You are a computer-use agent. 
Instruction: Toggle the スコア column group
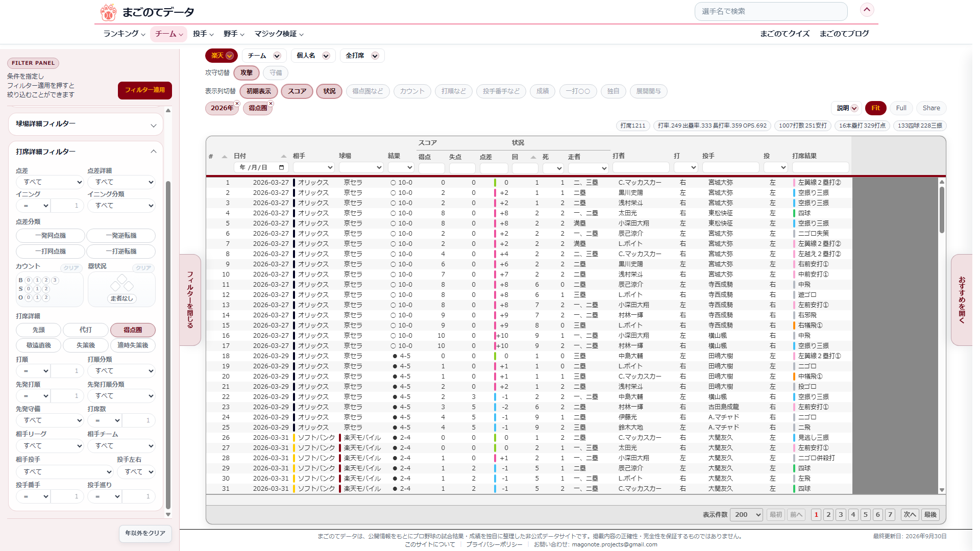(x=297, y=91)
